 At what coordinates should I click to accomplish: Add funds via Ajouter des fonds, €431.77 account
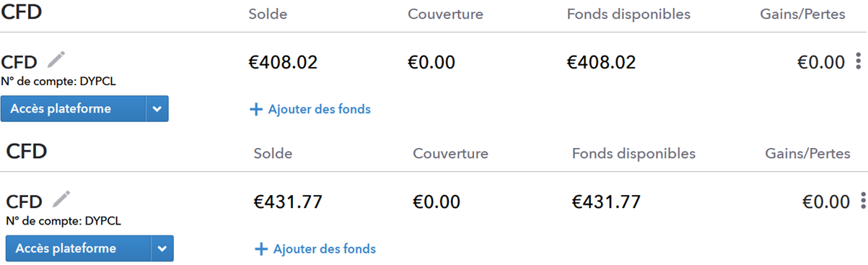(324, 249)
